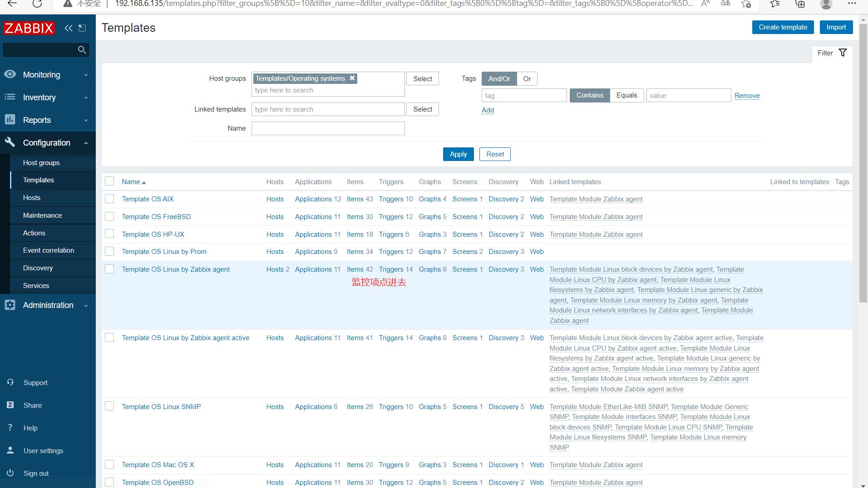Screen dimensions: 868x488
Task: Apply the template filter
Action: point(458,154)
